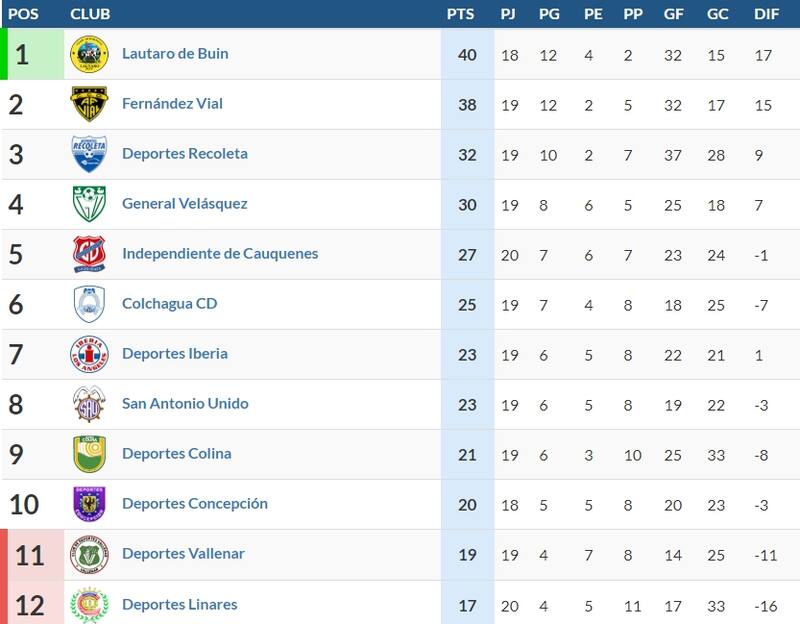Open the Deportes Concepción team link
Screen dimensions: 800x624
tap(195, 504)
